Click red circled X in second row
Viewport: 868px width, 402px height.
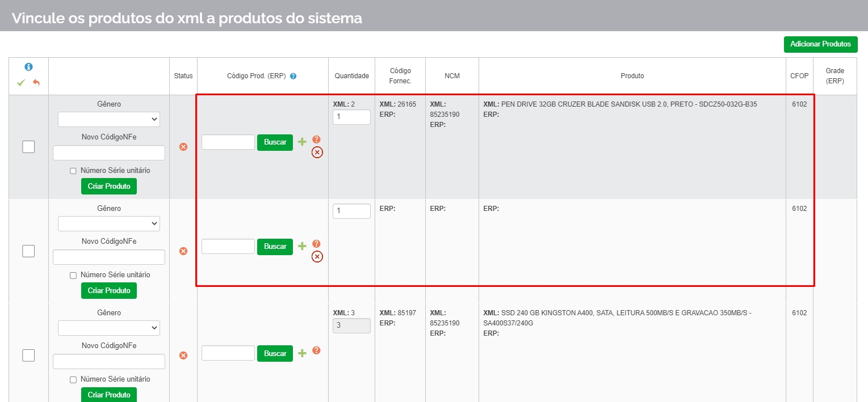(317, 257)
